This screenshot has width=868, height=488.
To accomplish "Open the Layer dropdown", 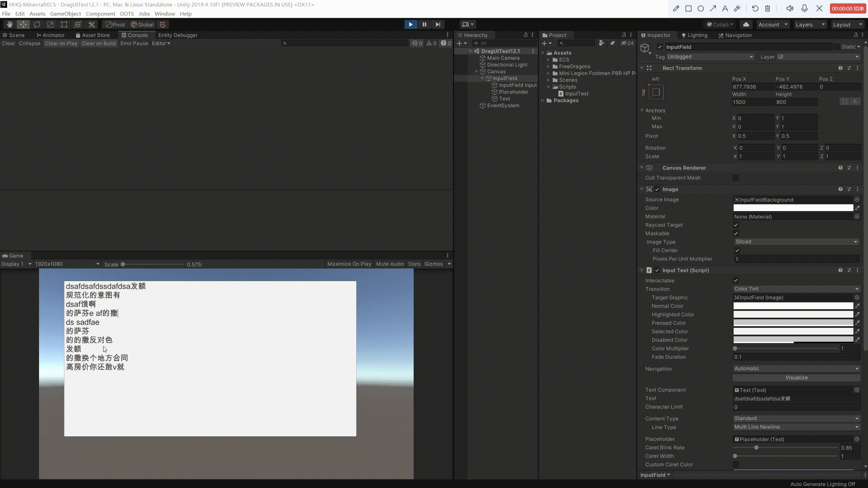I will (818, 57).
